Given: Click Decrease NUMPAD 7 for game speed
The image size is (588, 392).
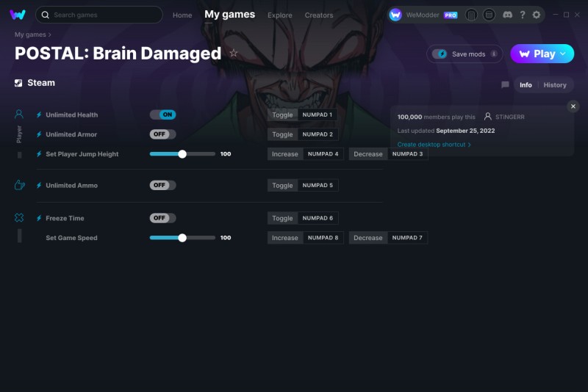Looking at the screenshot, I should (x=388, y=238).
